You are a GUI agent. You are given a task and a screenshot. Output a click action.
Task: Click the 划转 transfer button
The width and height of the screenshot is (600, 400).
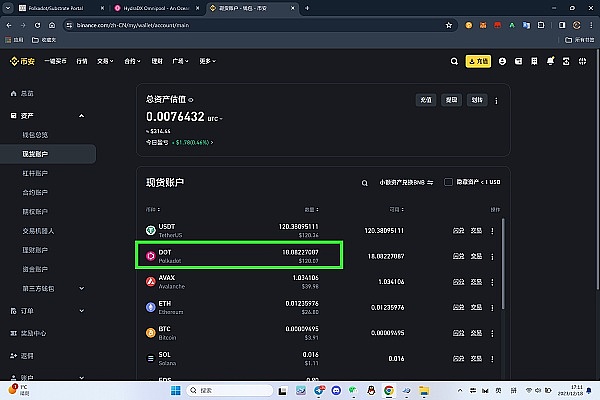point(476,100)
